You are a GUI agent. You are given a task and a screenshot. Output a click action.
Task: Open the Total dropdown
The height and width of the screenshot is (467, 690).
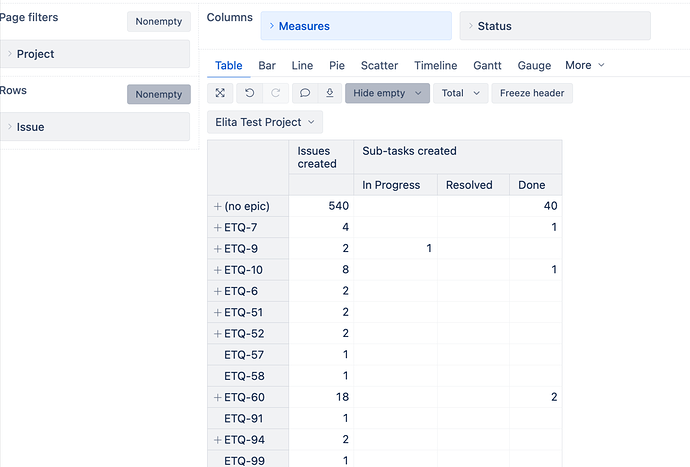[460, 93]
